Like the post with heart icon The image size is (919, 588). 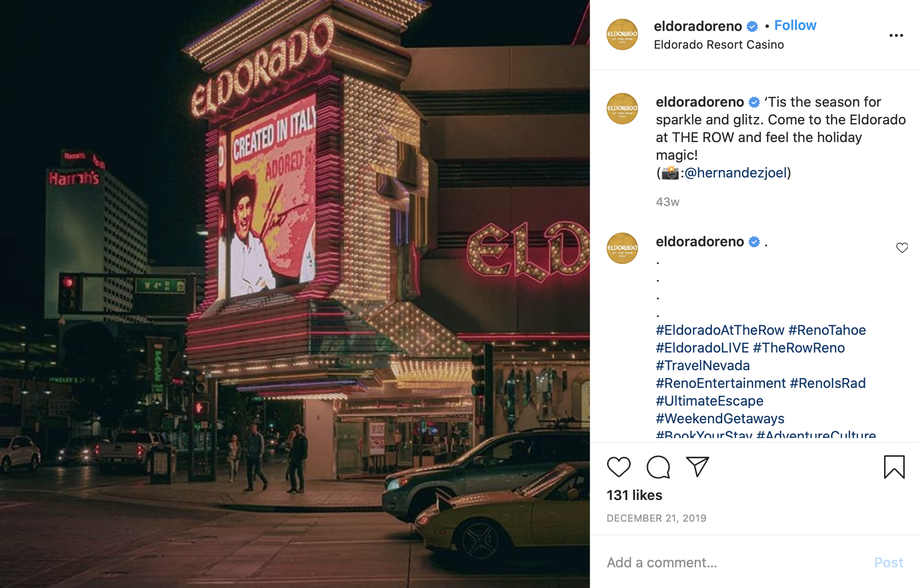618,467
